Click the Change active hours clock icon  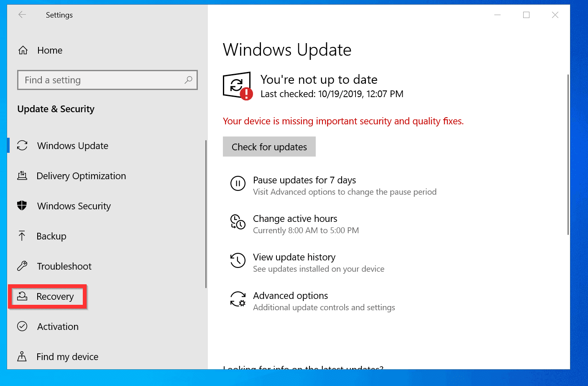[238, 222]
